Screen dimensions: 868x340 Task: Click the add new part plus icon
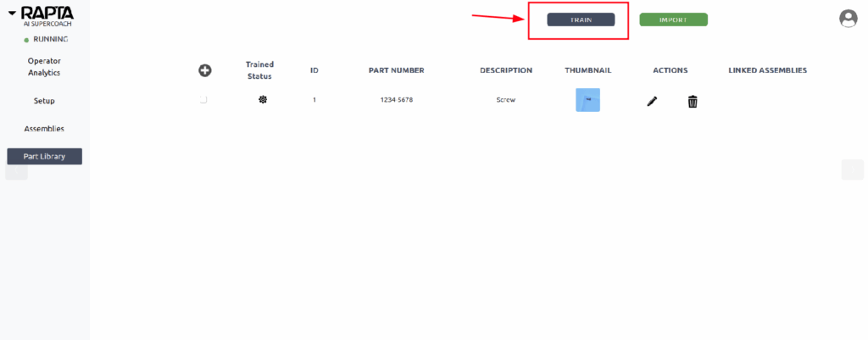click(x=204, y=70)
